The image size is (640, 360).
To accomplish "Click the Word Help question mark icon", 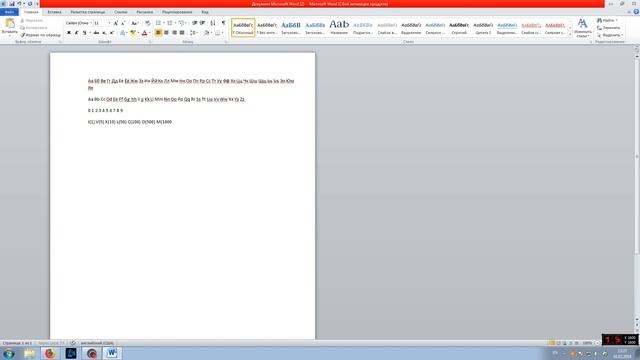I will [x=636, y=12].
